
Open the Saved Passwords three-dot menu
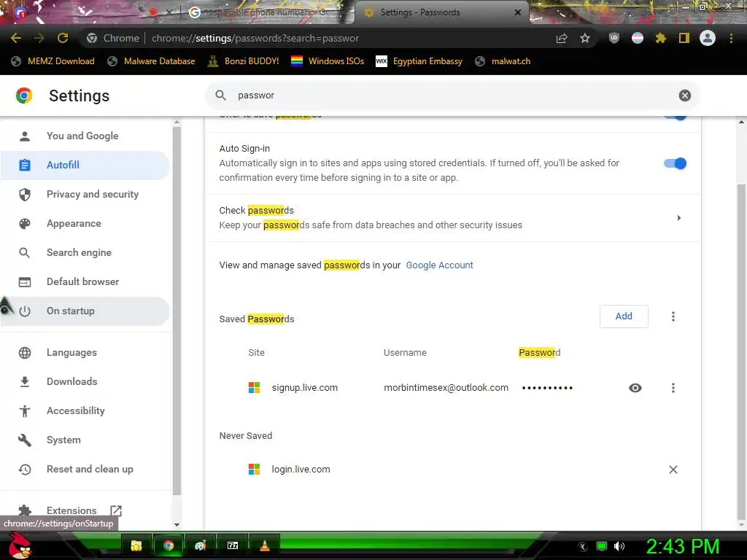point(673,316)
